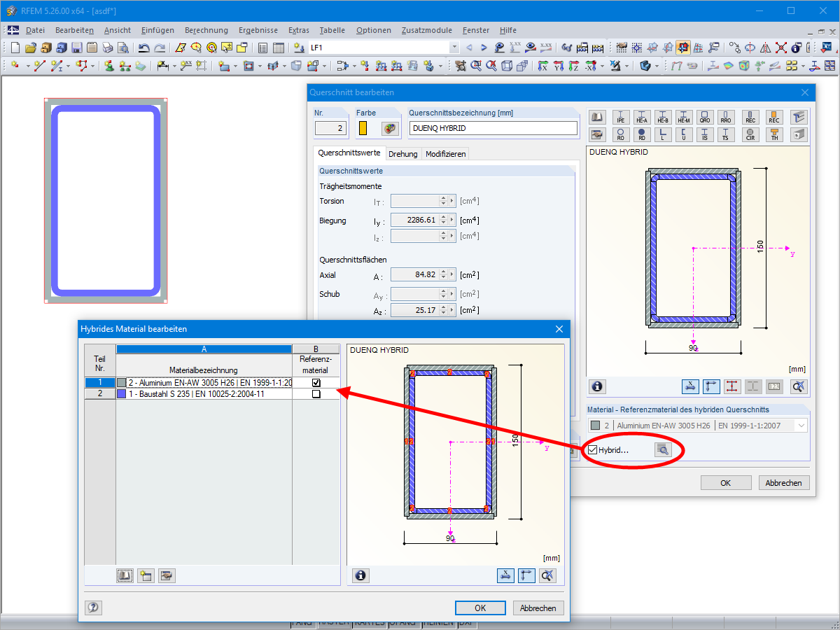Viewport: 840px width, 630px height.
Task: Click Abbrechen in the Querschnitt bearbeiten dialog
Action: coord(783,482)
